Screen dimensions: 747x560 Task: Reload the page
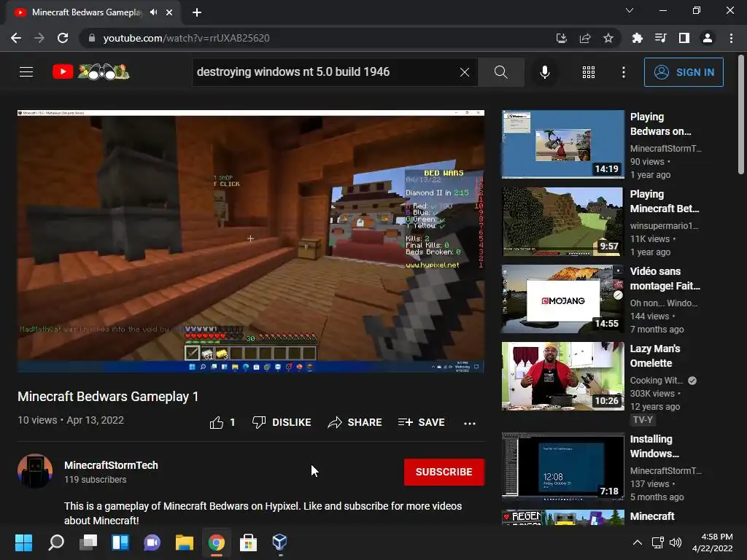tap(63, 38)
